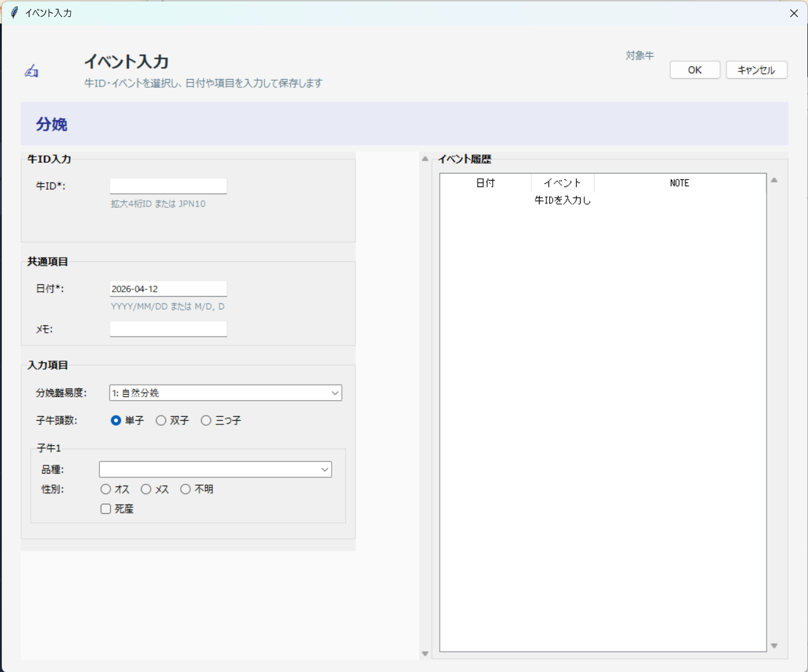Open the 品種 combo box

click(215, 469)
